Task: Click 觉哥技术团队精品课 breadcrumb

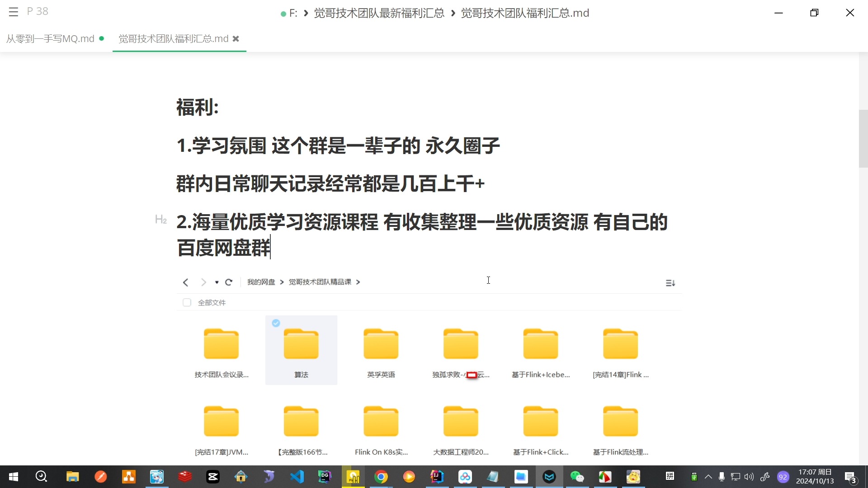Action: pyautogui.click(x=320, y=282)
